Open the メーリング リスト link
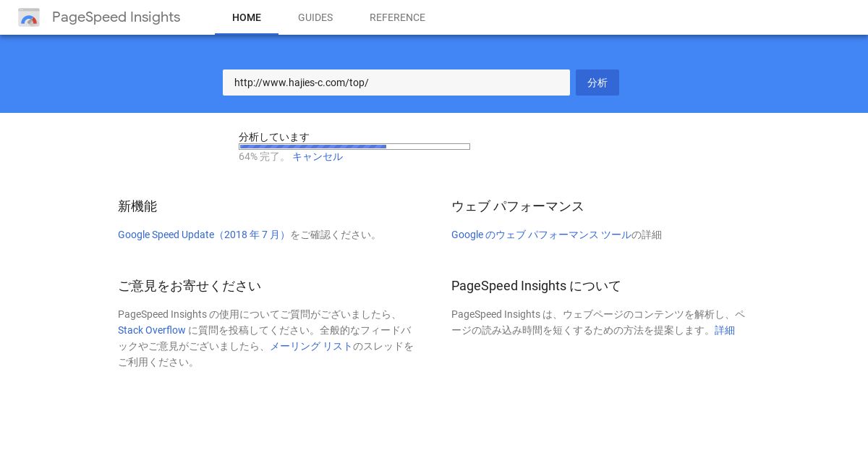The width and height of the screenshot is (868, 456). point(311,346)
